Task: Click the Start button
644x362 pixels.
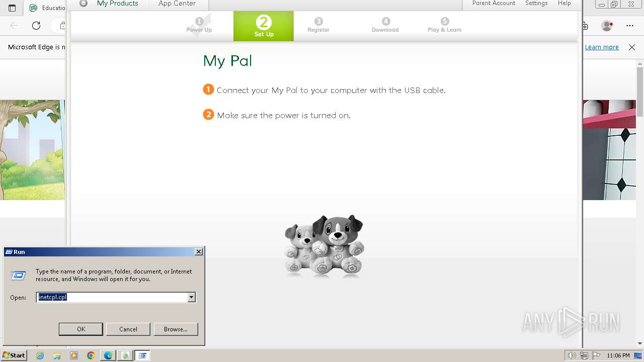Action: (14, 355)
